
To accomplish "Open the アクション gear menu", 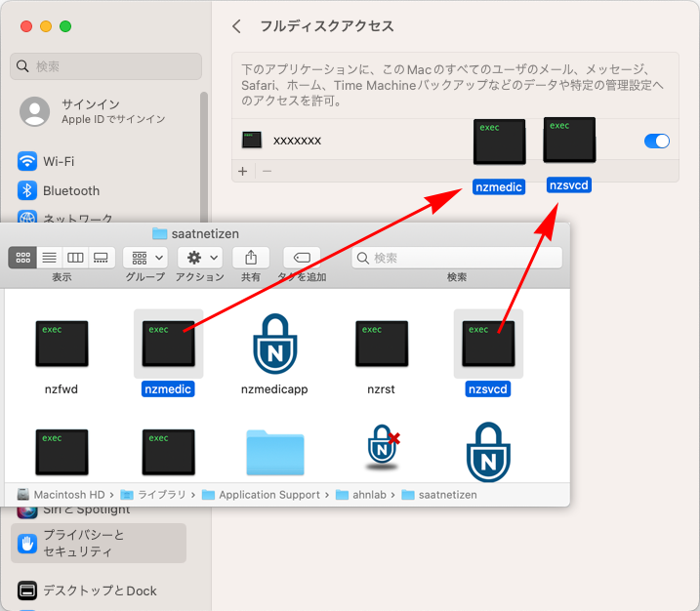I will pos(200,258).
